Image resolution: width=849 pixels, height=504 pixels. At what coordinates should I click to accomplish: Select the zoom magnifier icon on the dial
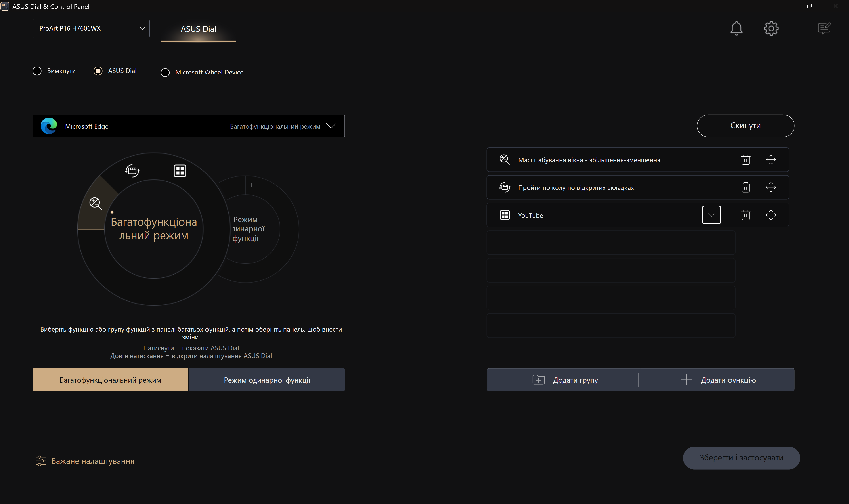click(96, 203)
